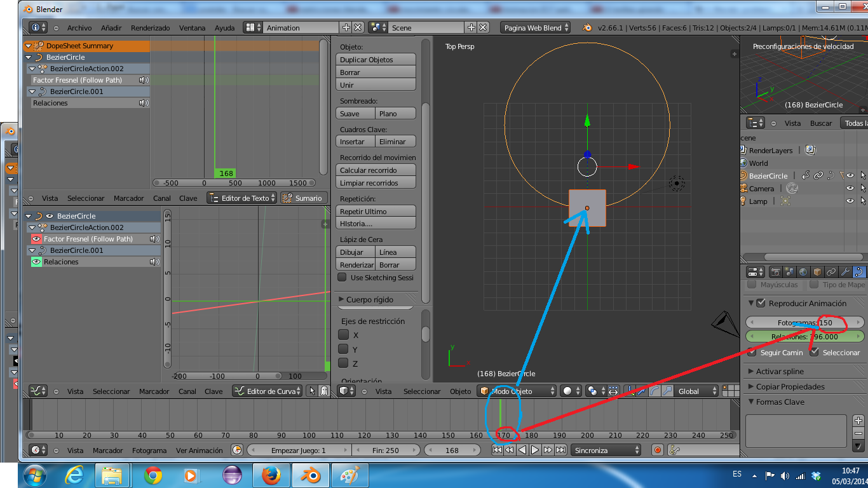Screen dimensions: 868x488
Task: Open the modifiers wrench tab in Properties
Action: pyautogui.click(x=845, y=272)
